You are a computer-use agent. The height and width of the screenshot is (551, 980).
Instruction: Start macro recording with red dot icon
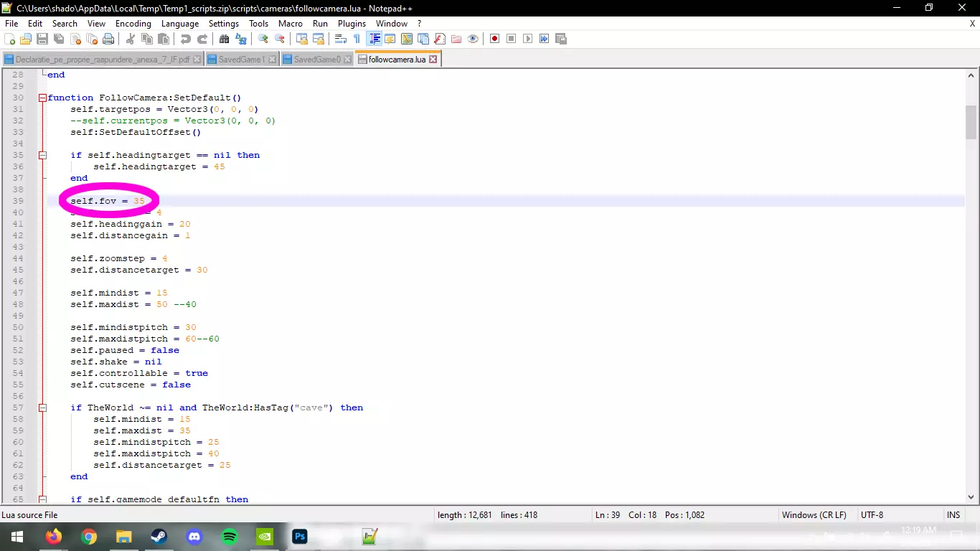[494, 39]
